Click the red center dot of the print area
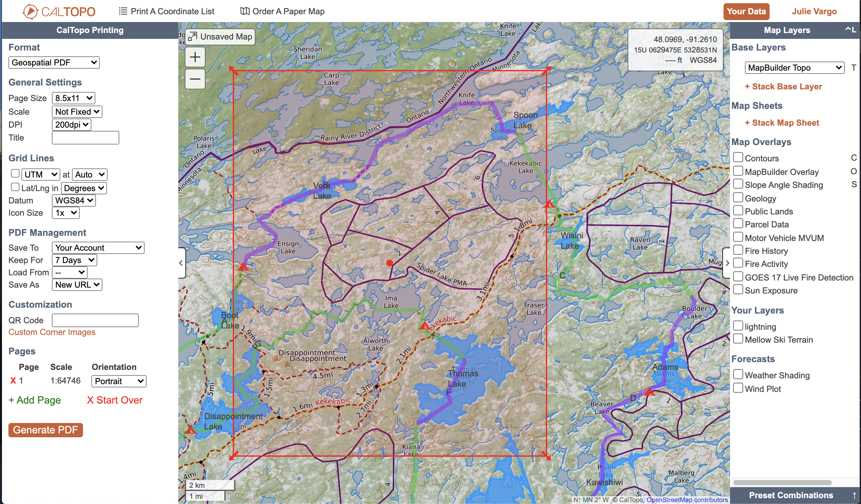This screenshot has width=861, height=504. point(390,263)
